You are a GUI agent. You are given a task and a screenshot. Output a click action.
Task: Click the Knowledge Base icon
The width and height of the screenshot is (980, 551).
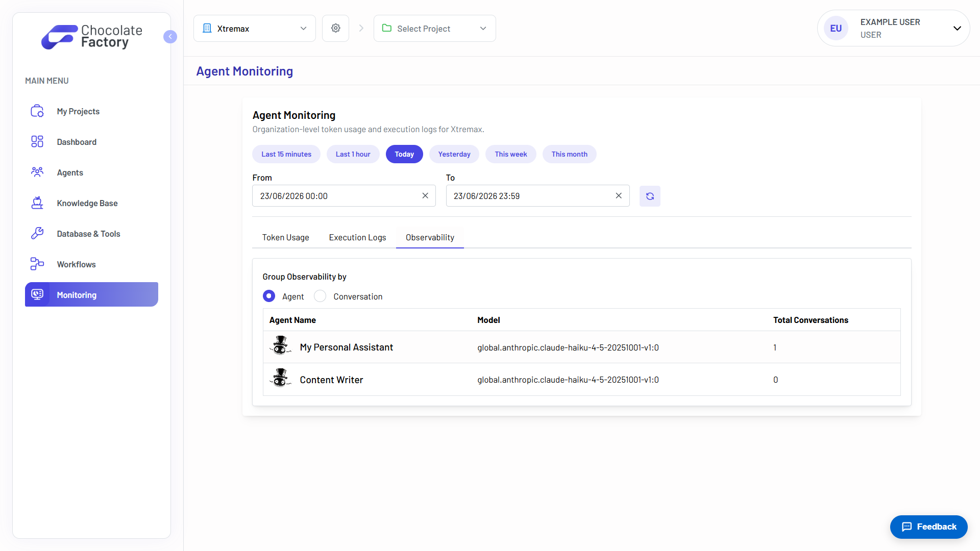pos(37,203)
